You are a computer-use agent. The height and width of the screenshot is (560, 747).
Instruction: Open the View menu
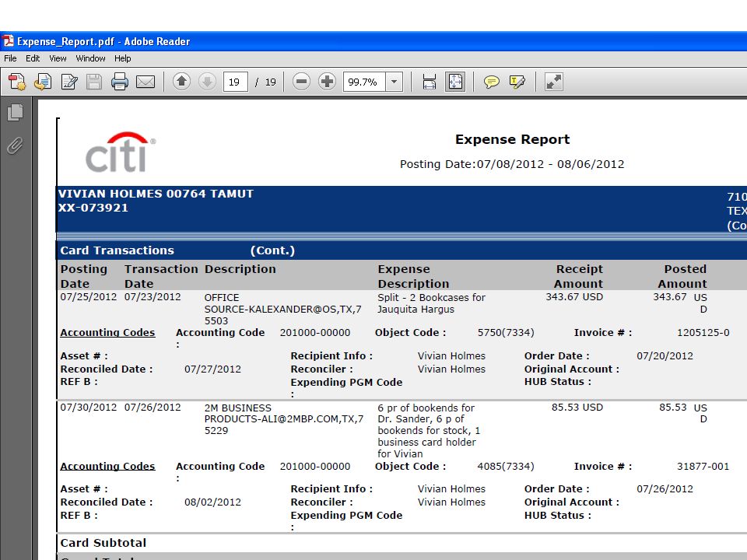58,58
